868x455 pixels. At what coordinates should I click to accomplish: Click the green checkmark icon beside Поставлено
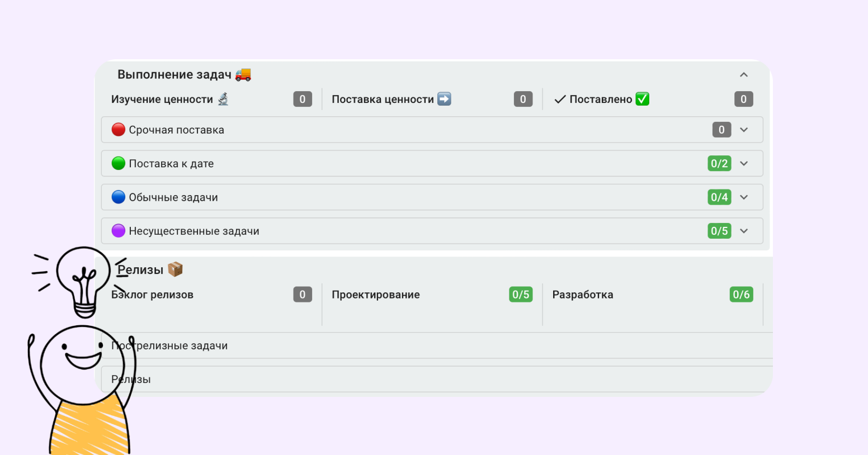643,99
